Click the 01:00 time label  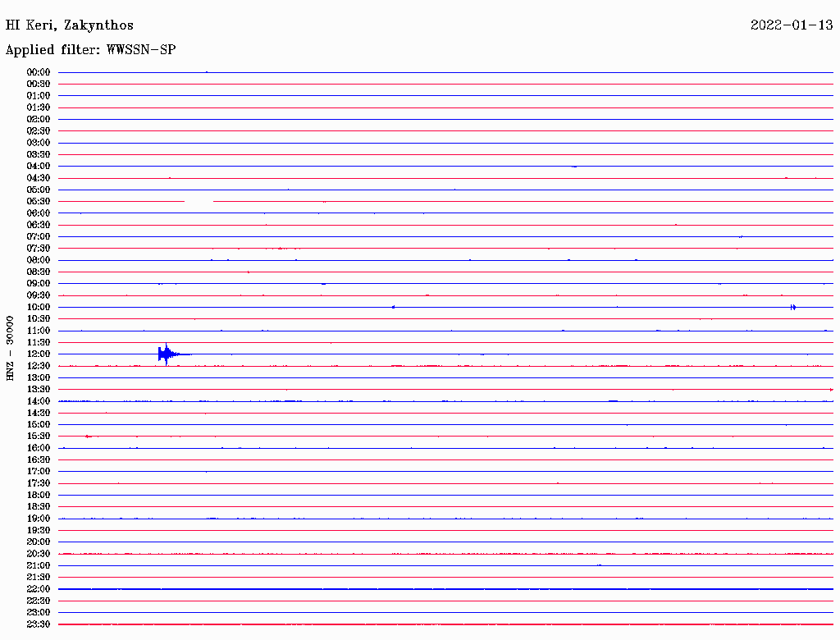point(39,96)
